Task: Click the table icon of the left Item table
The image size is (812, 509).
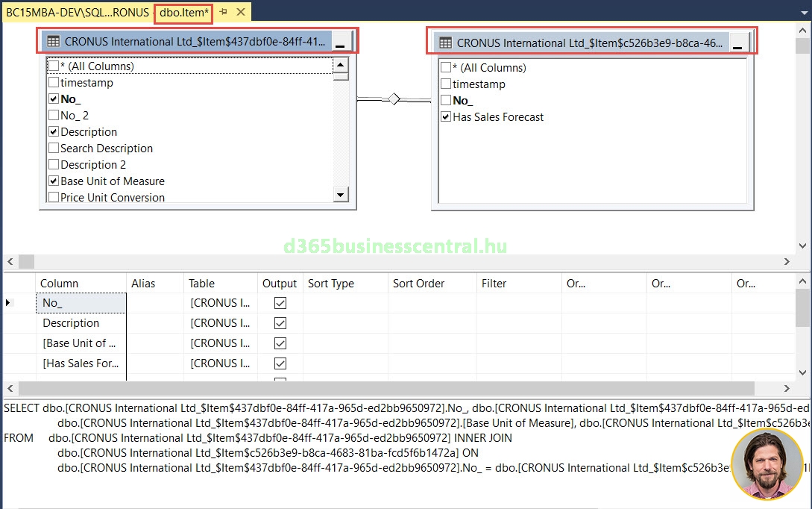Action: point(54,42)
